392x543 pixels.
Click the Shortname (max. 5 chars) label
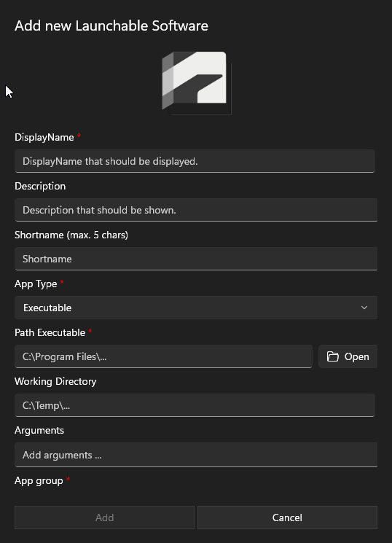71,235
